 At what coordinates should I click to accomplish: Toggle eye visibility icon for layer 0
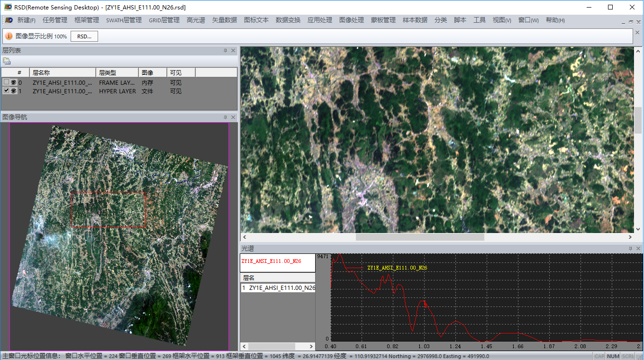click(x=13, y=82)
